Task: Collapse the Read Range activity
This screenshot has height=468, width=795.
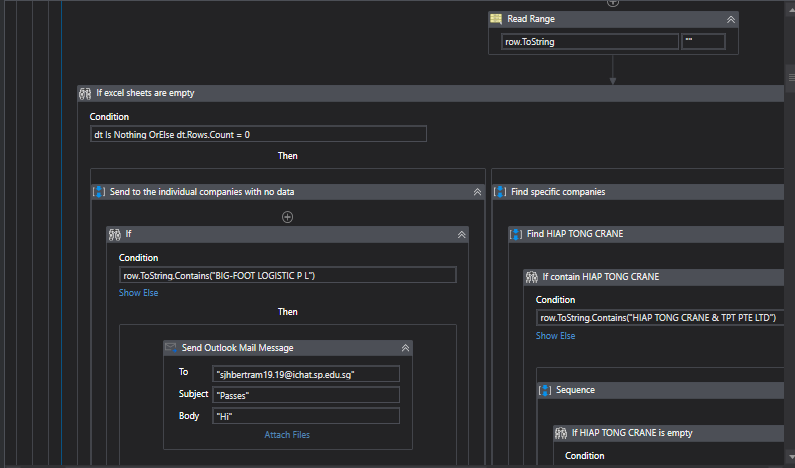Action: pos(730,19)
